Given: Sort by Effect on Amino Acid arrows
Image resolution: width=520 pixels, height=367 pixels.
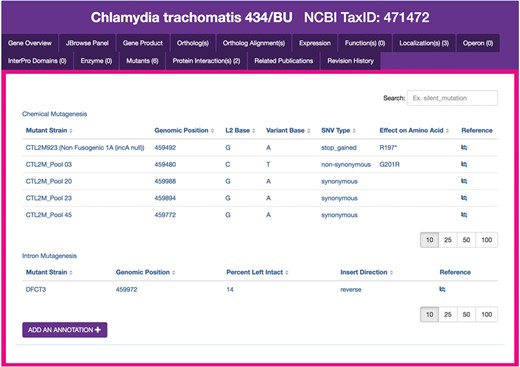Looking at the screenshot, I should 447,131.
